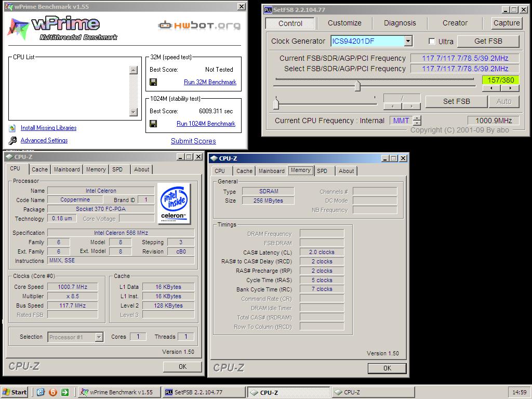Switch to CPU tab in right CPU-Z window
This screenshot has width=532, height=399.
tap(220, 171)
